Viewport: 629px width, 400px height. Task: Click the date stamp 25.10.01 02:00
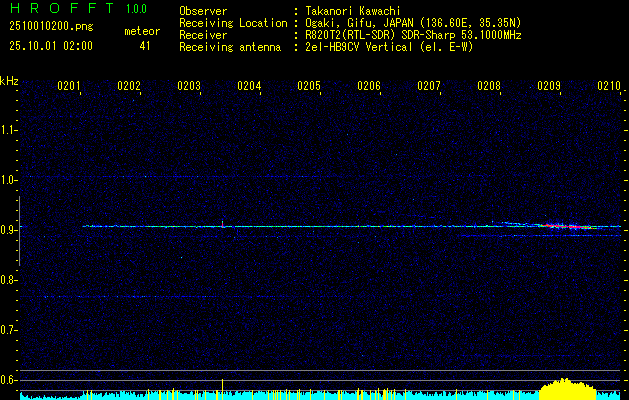(x=51, y=46)
